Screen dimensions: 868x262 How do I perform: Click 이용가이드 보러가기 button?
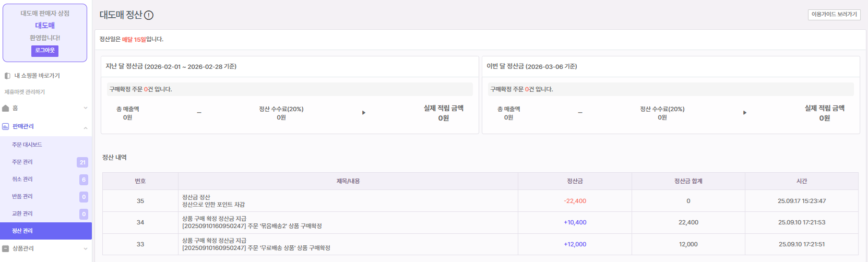[x=834, y=15]
